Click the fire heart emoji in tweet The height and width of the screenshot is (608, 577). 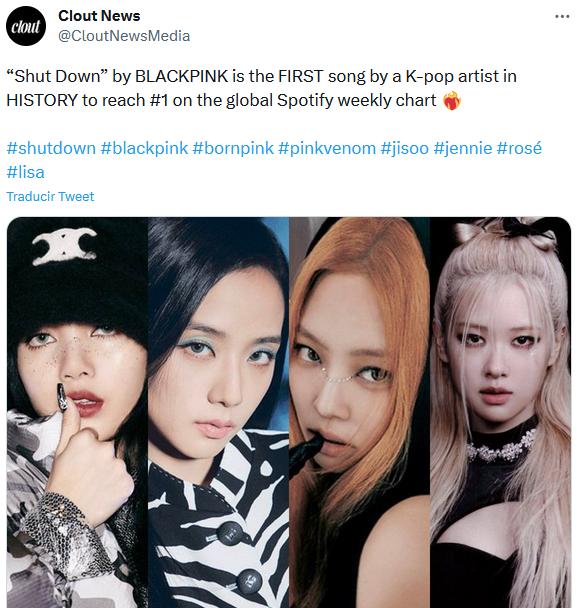coord(452,101)
